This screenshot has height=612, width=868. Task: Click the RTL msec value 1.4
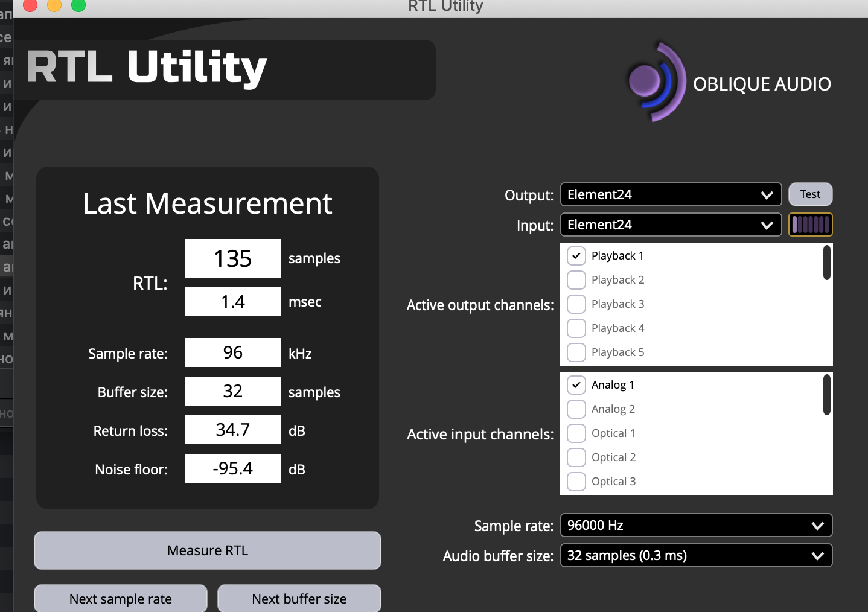pos(233,302)
